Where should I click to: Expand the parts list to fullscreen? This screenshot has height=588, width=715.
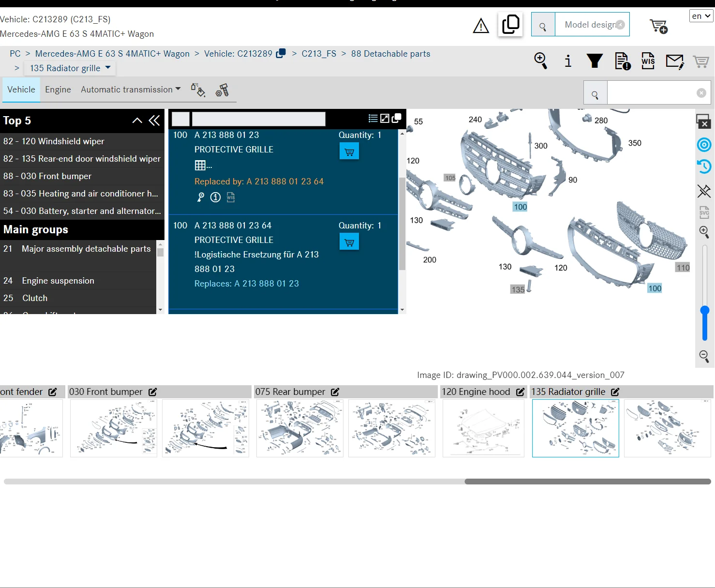[x=385, y=118]
